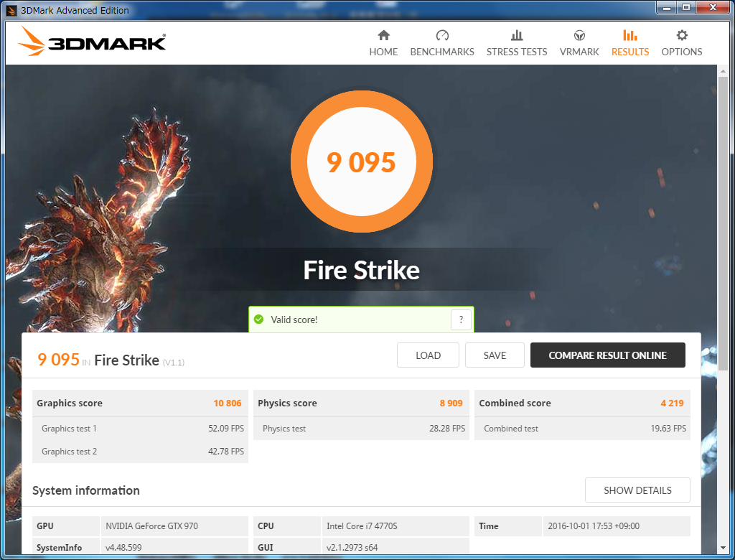This screenshot has width=735, height=560.
Task: Click the SAVE button
Action: tap(495, 355)
